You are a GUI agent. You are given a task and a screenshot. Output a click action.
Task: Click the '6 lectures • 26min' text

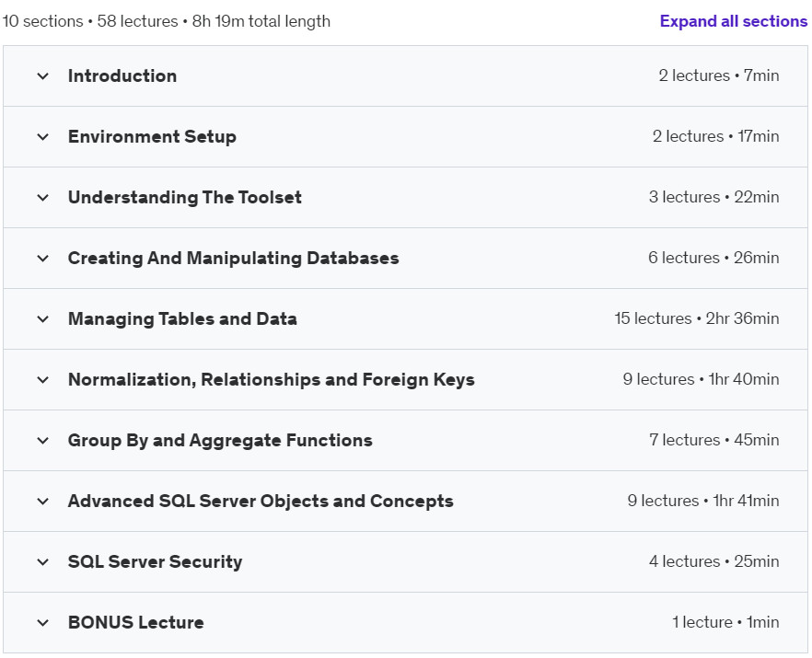point(713,258)
